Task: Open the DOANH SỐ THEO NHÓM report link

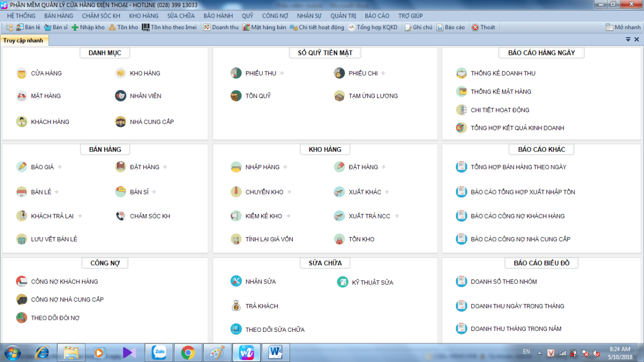Action: click(x=504, y=281)
